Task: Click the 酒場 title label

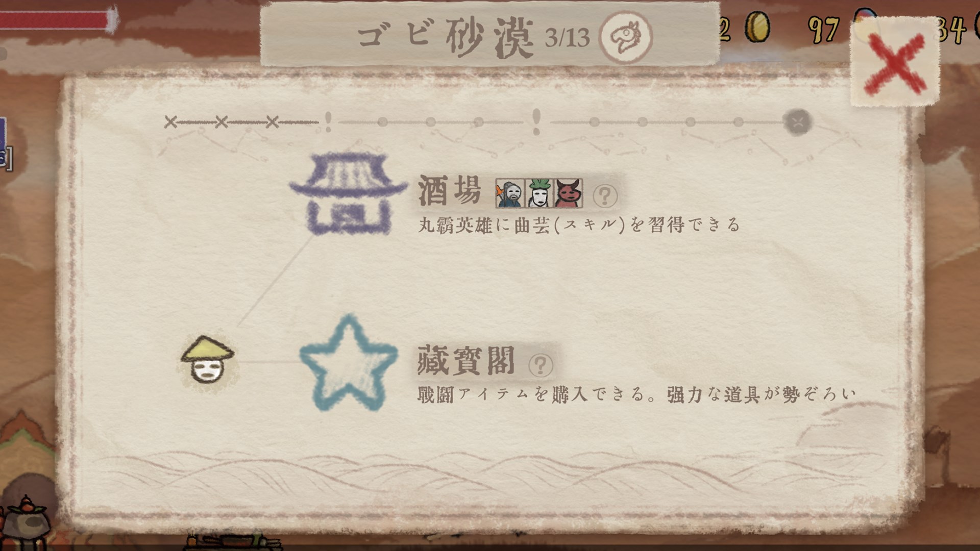Action: pos(450,190)
